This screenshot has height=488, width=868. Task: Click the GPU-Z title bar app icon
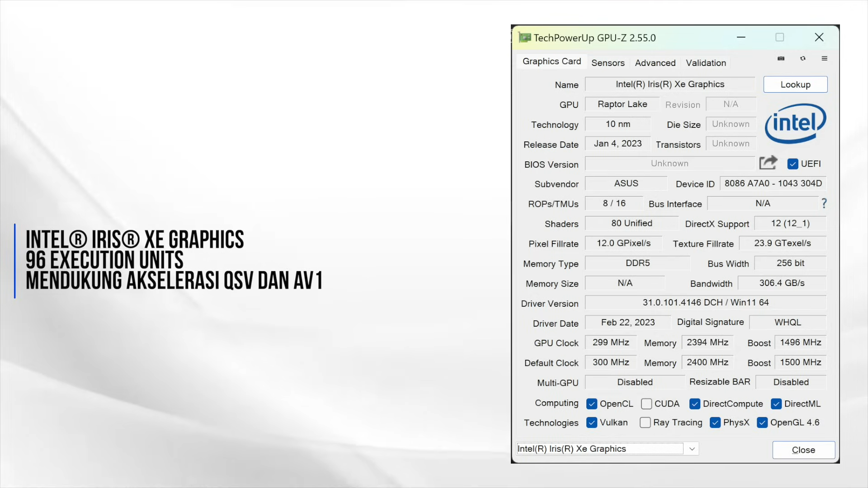point(524,38)
